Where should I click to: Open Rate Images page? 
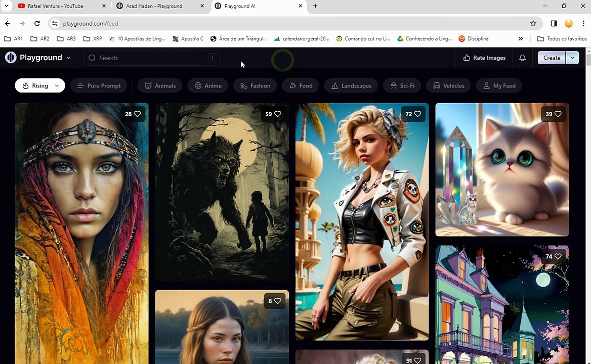[x=484, y=58]
